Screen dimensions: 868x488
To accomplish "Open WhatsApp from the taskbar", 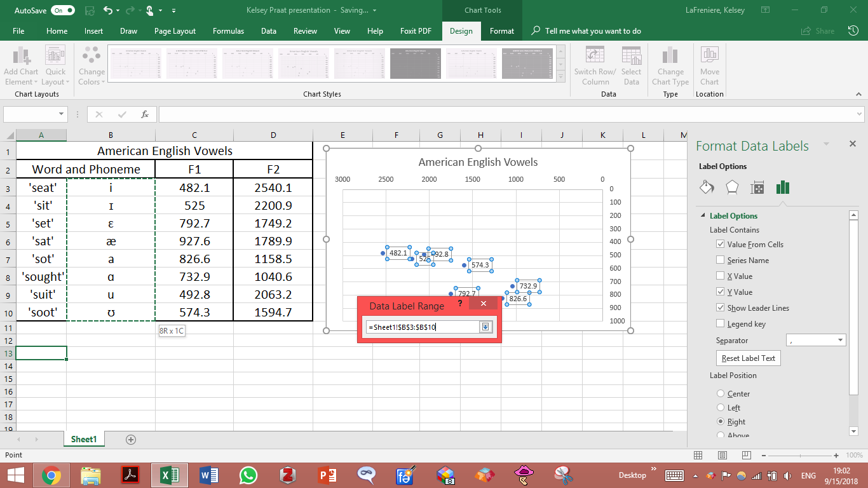I will click(248, 475).
